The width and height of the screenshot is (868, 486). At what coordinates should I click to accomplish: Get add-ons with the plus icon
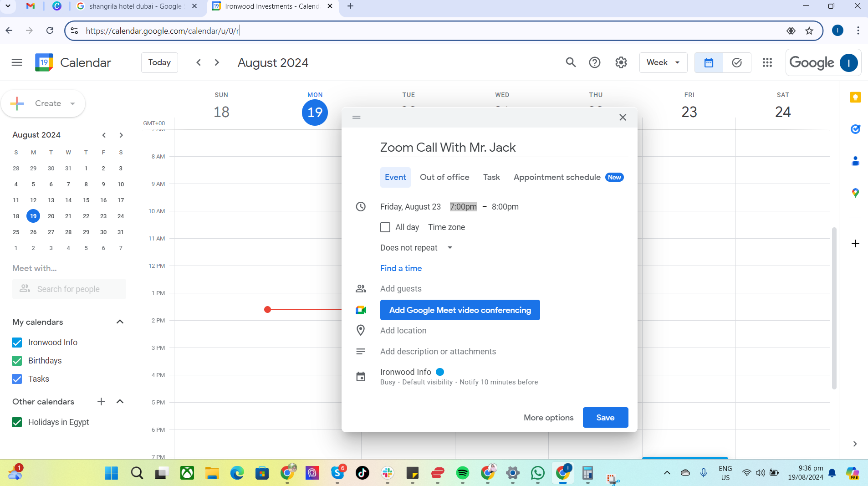pos(855,244)
